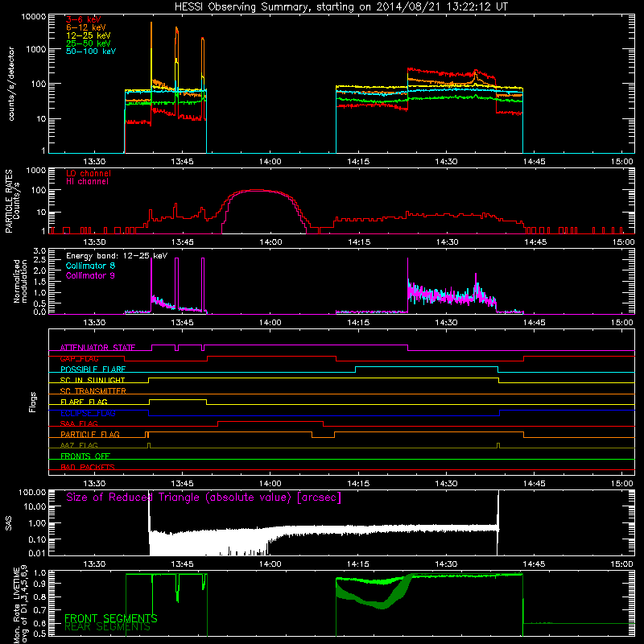Click the ECLIPSE_FLAG label

click(88, 413)
